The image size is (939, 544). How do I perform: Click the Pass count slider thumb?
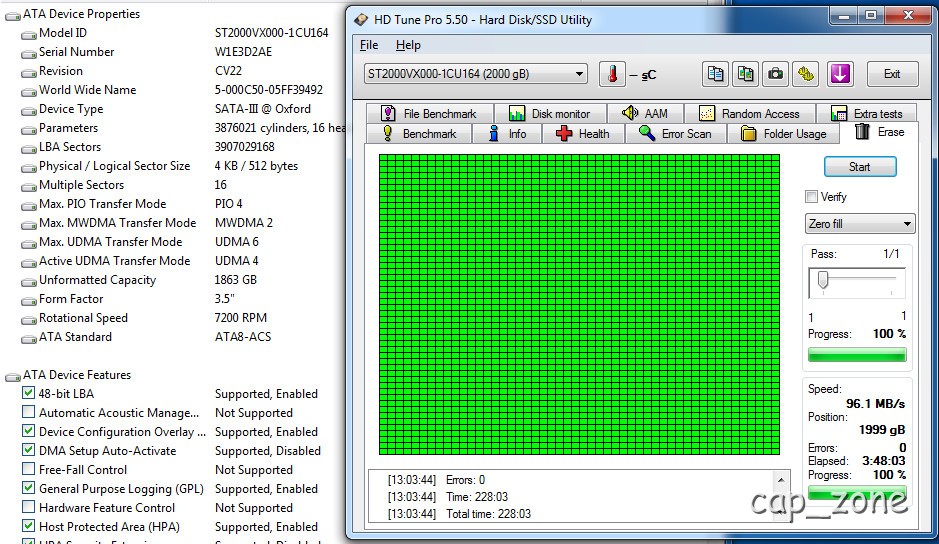click(823, 279)
